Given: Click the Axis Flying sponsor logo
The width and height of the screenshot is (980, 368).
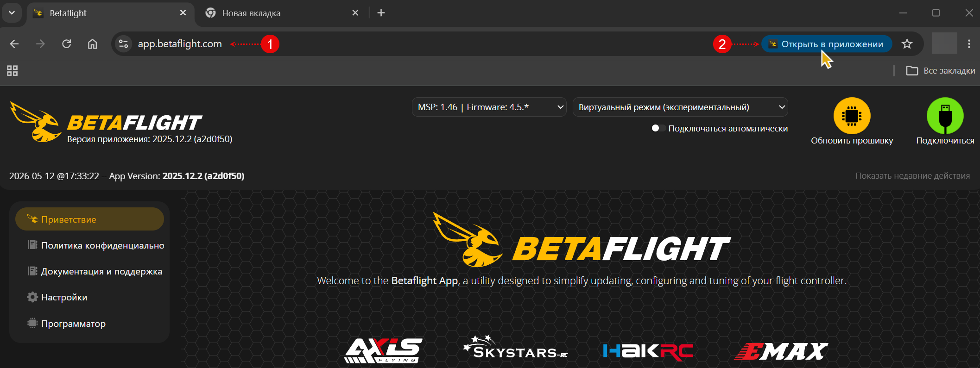Looking at the screenshot, I should pyautogui.click(x=383, y=350).
